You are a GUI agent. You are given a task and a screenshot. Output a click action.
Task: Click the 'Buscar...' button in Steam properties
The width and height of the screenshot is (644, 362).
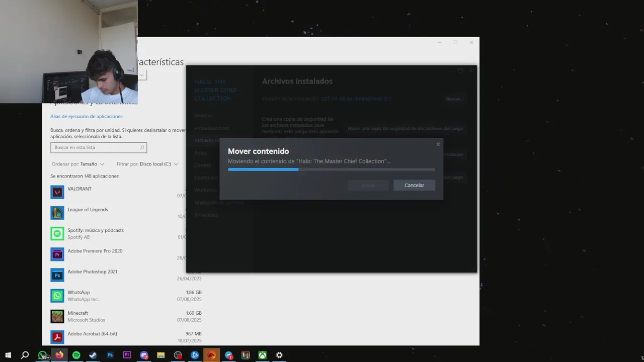(x=454, y=99)
